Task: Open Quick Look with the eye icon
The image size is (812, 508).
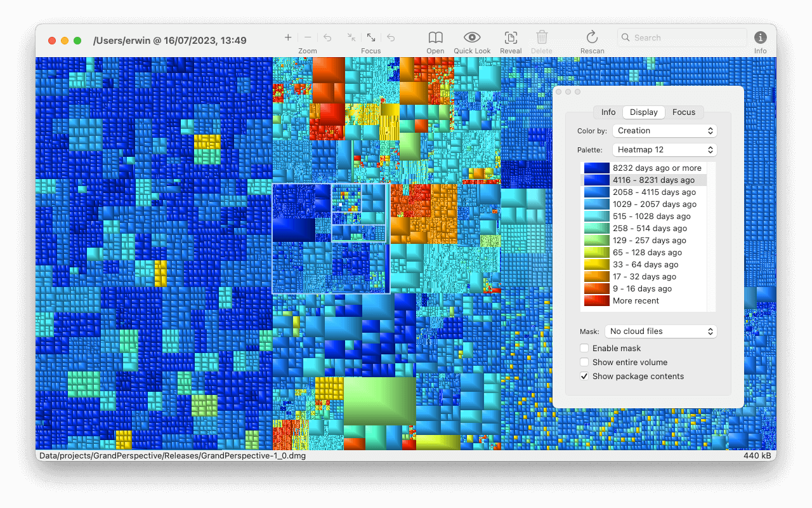Action: click(472, 37)
